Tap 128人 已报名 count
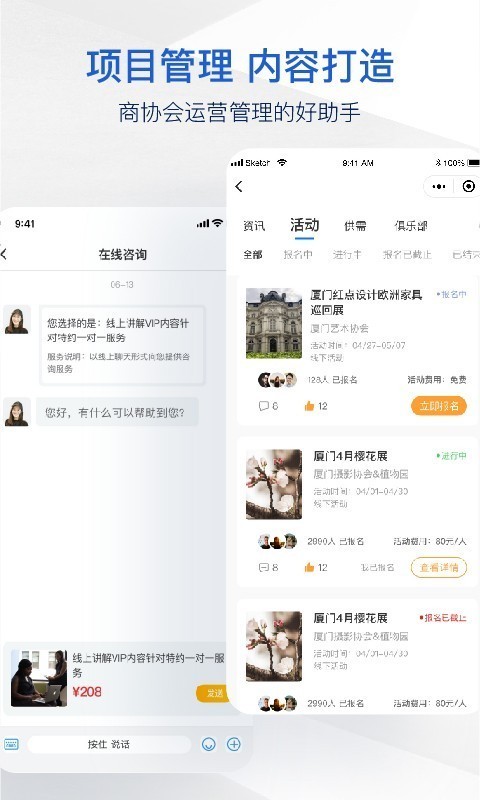 tap(333, 380)
